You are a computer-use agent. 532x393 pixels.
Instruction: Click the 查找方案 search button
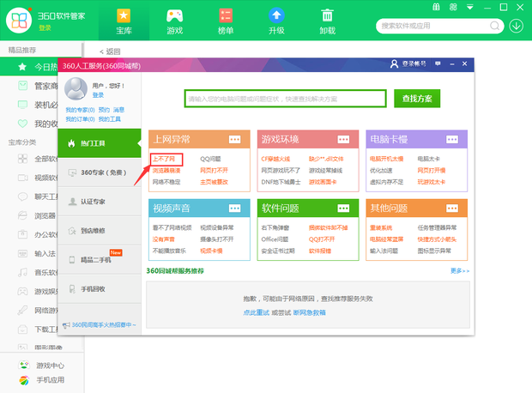pos(417,99)
